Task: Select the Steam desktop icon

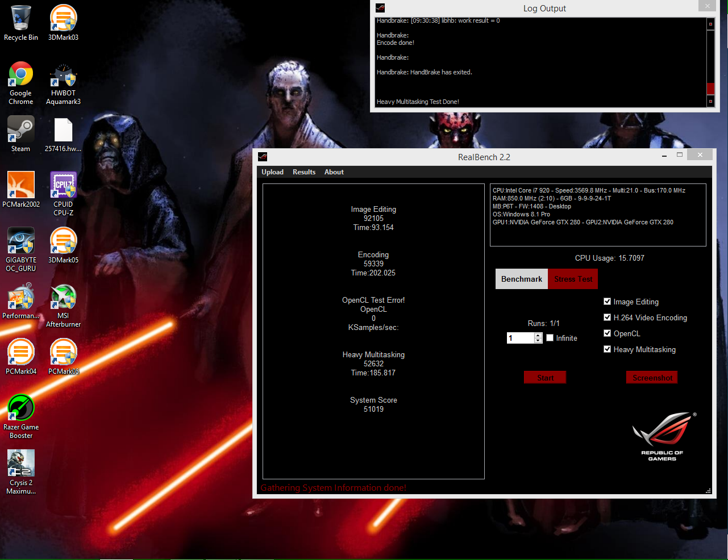Action: (x=21, y=134)
